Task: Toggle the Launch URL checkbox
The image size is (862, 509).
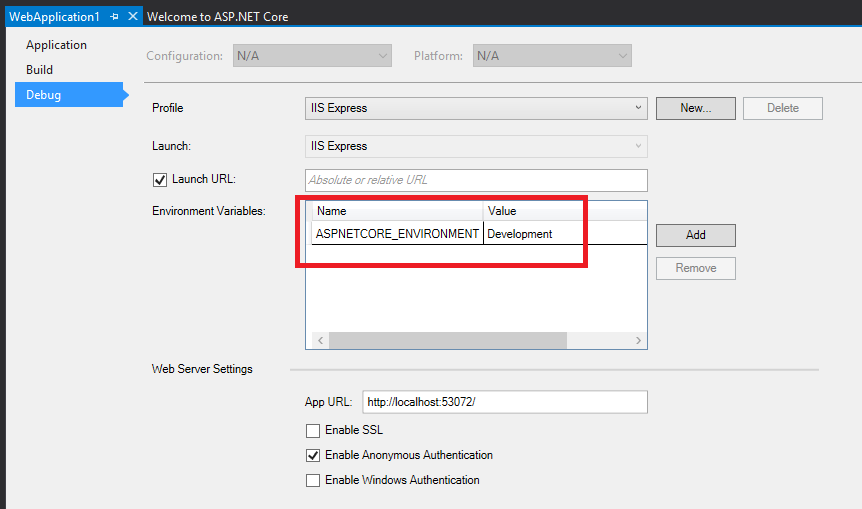Action: click(x=159, y=180)
